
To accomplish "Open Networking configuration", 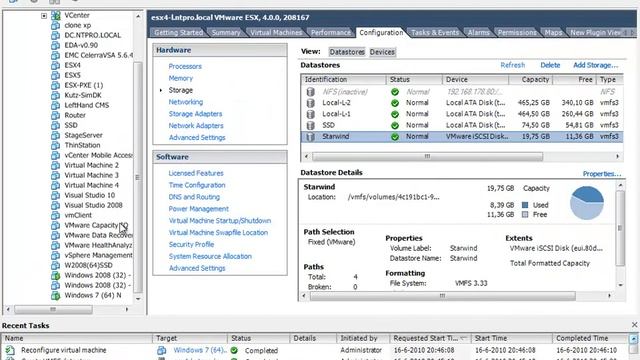I will [x=186, y=102].
